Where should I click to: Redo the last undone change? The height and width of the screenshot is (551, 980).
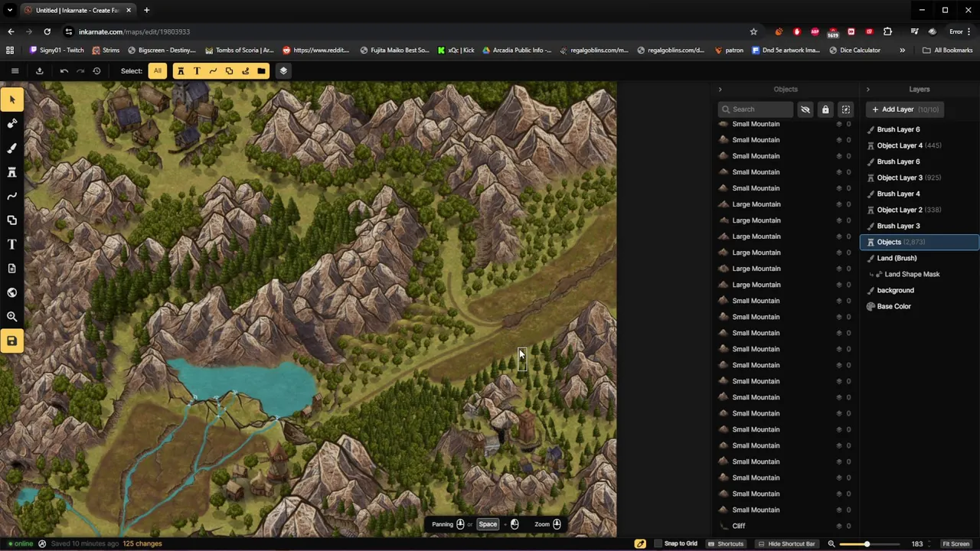[80, 70]
